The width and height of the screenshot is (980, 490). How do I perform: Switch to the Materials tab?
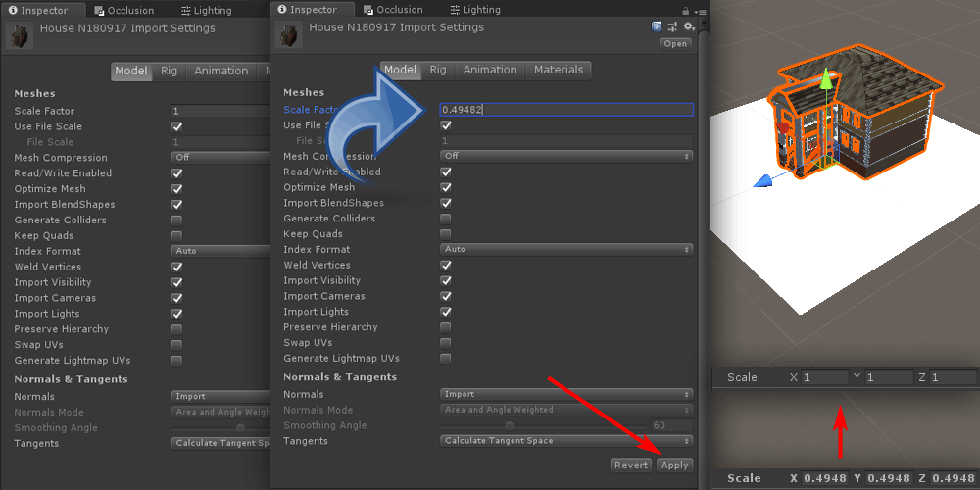559,70
